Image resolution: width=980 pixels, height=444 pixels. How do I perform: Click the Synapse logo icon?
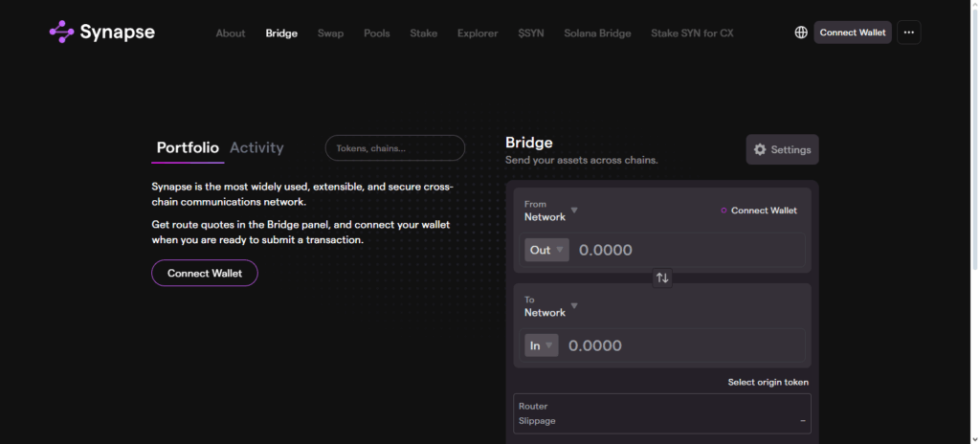pos(61,33)
